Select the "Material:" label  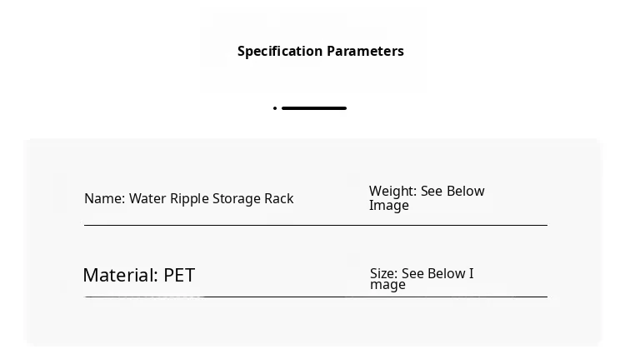pos(120,276)
